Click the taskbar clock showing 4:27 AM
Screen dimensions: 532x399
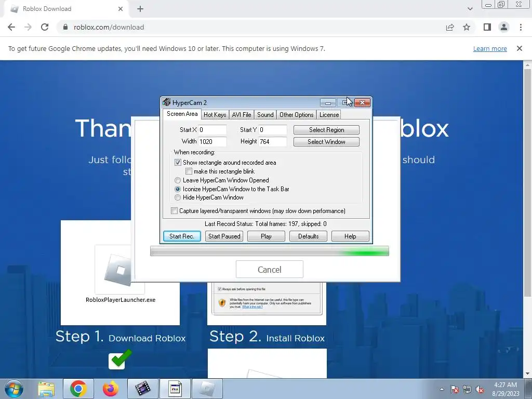point(506,389)
